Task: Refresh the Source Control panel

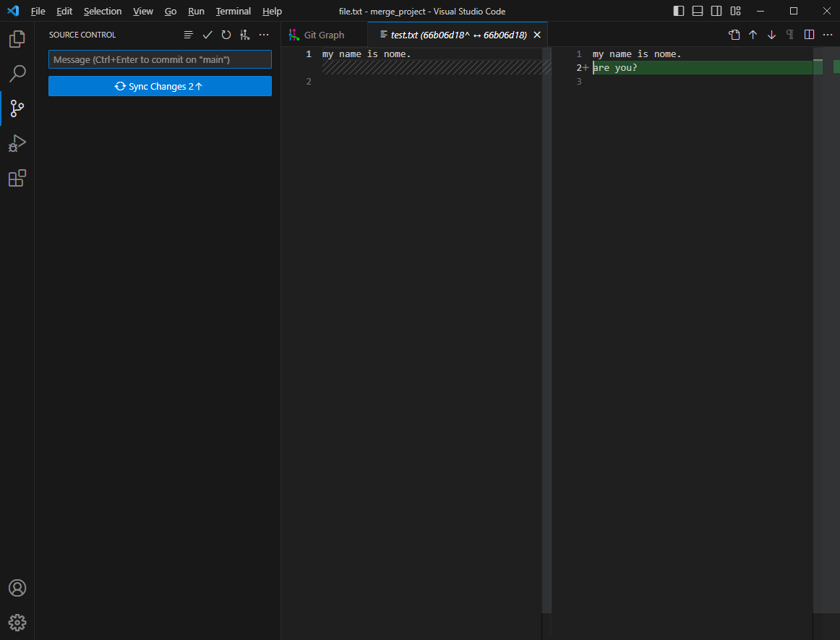Action: click(226, 35)
